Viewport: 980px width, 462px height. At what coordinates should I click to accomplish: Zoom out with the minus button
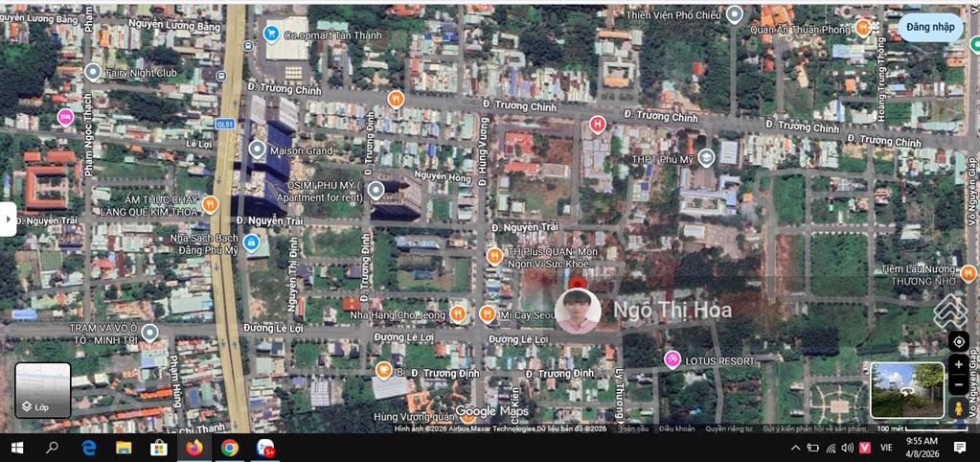[x=959, y=384]
